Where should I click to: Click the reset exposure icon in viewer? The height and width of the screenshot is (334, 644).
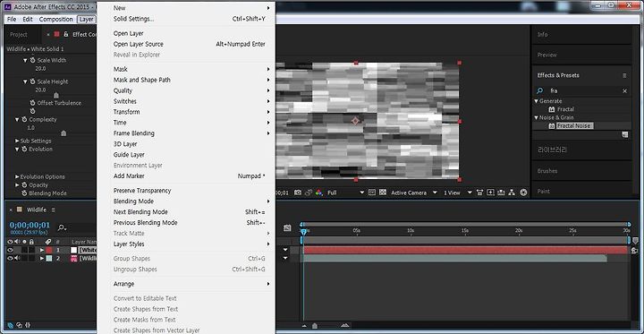(523, 193)
